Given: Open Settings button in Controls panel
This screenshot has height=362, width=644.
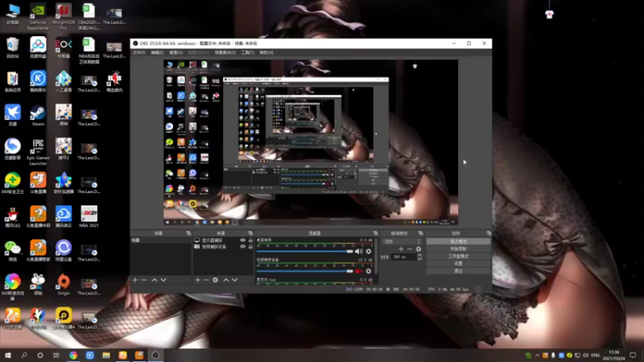Looking at the screenshot, I should [x=458, y=264].
